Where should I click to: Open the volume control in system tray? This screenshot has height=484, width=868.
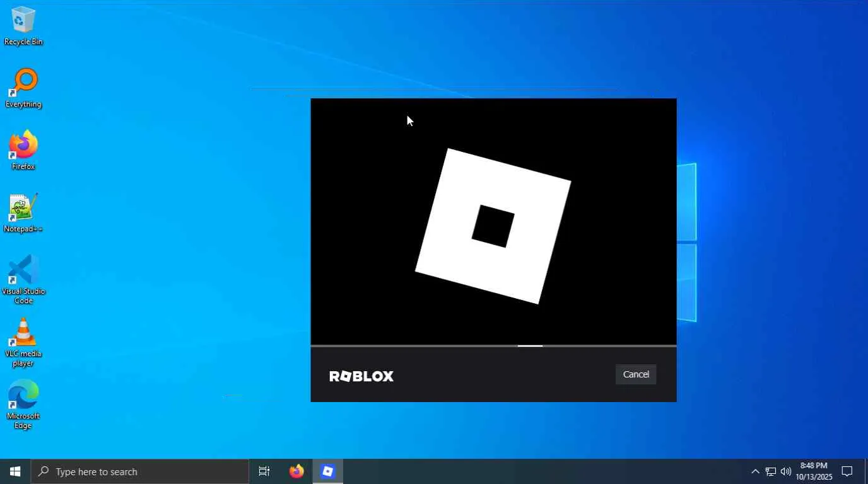point(786,471)
